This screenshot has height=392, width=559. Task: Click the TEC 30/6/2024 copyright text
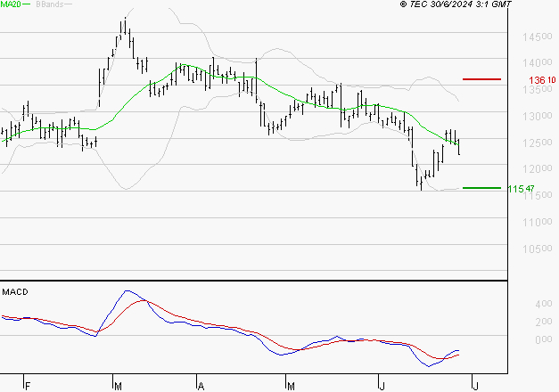tap(456, 4)
